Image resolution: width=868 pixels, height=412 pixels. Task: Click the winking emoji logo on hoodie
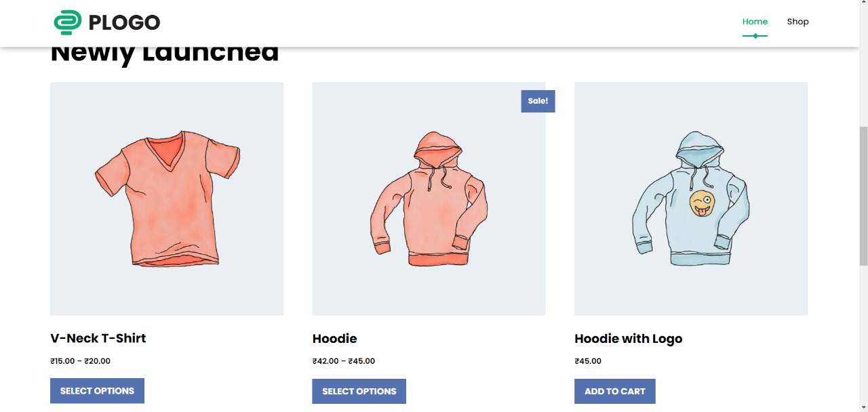point(702,204)
